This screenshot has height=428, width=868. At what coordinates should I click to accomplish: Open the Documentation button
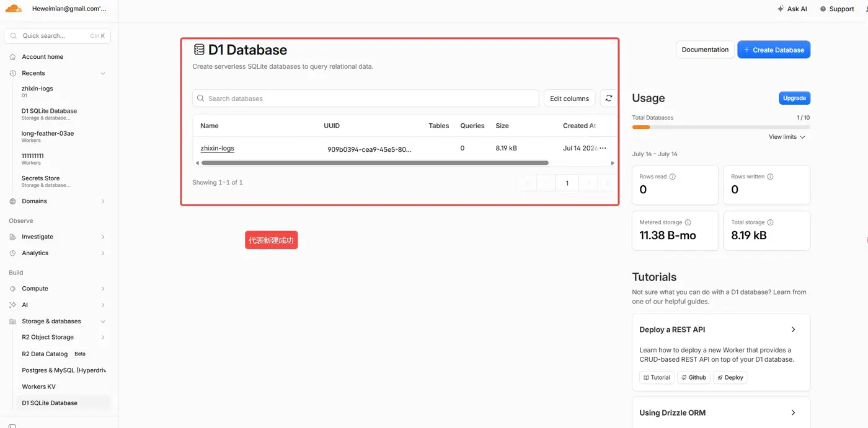click(x=705, y=50)
